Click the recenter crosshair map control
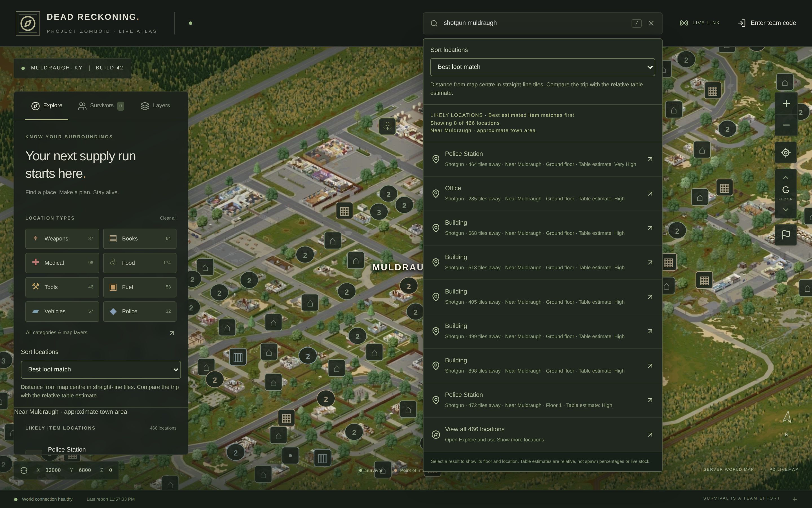The width and height of the screenshot is (812, 508). tap(785, 152)
